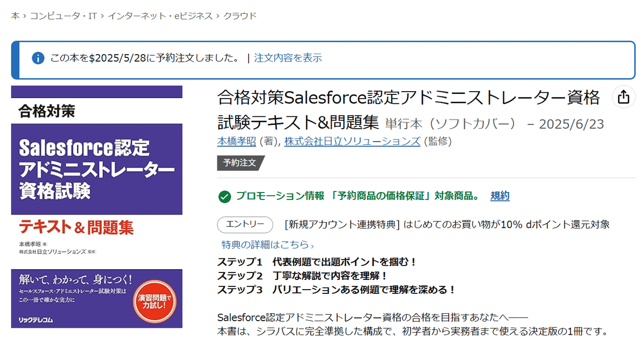The height and width of the screenshot is (347, 644).
Task: Click the 予約注文しました notice text
Action: click(x=145, y=58)
